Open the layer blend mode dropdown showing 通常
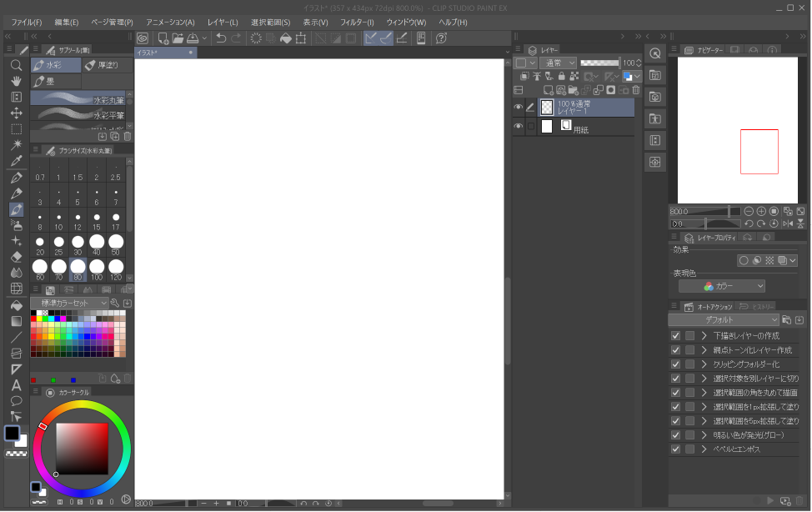This screenshot has height=512, width=812. tap(557, 62)
